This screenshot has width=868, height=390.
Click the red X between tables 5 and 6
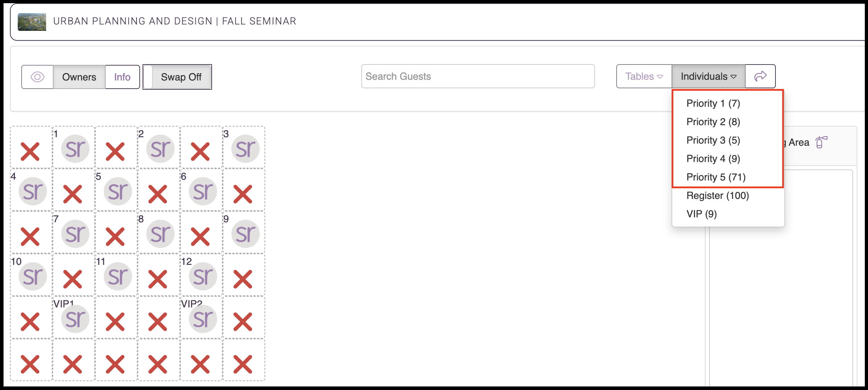158,194
